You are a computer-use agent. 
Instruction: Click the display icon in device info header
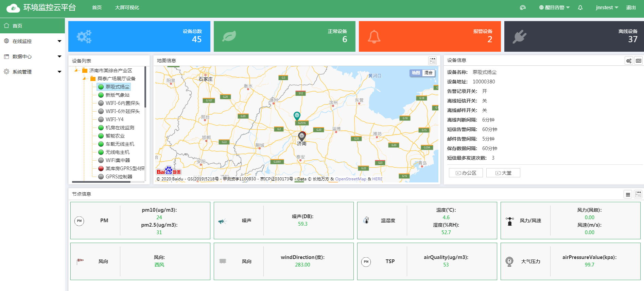639,61
